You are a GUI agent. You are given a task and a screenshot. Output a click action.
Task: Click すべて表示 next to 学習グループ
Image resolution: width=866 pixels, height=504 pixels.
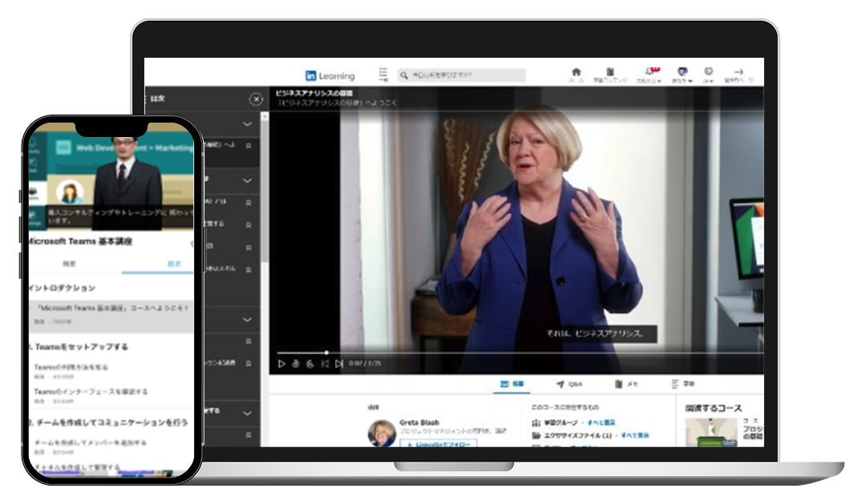[x=601, y=423]
